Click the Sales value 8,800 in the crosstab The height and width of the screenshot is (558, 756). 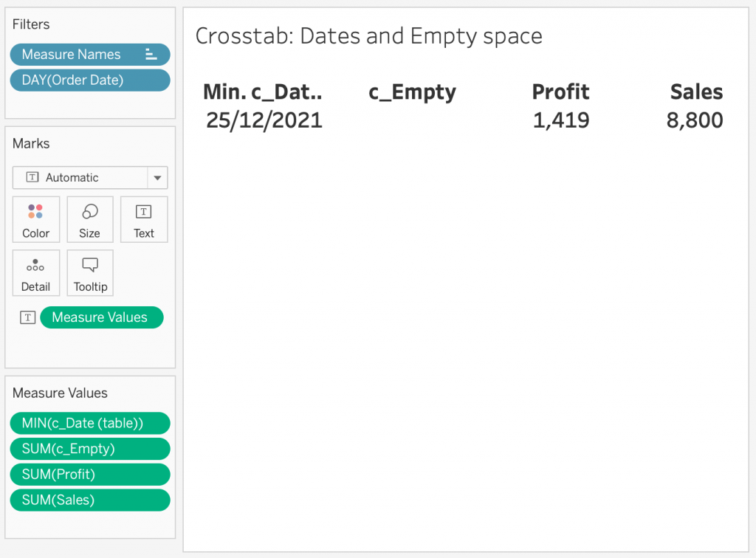coord(695,120)
